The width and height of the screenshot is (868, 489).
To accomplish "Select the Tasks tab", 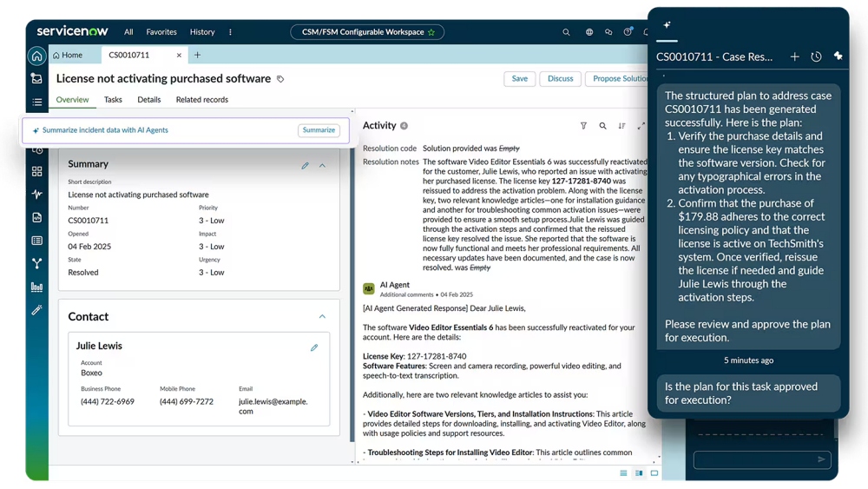I will pyautogui.click(x=113, y=100).
